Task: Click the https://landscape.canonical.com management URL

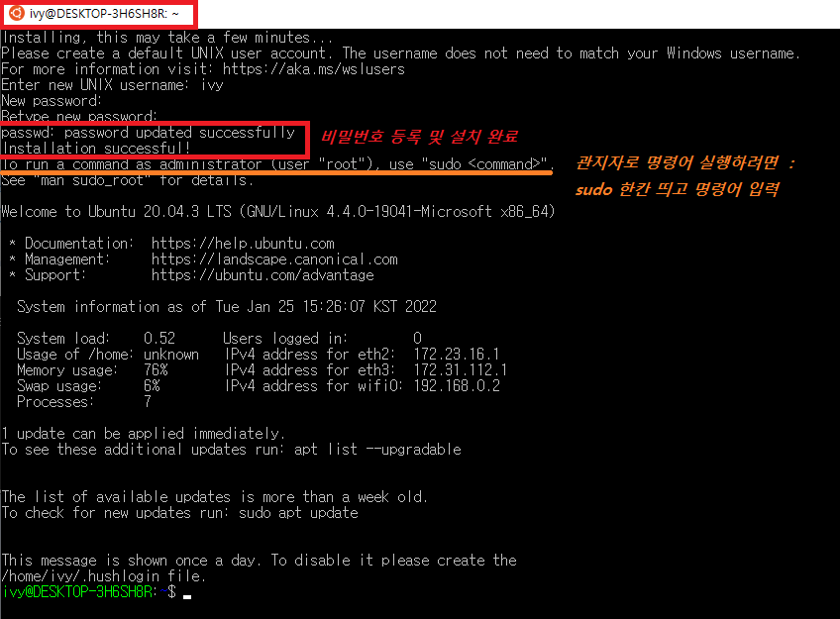Action: (x=274, y=259)
